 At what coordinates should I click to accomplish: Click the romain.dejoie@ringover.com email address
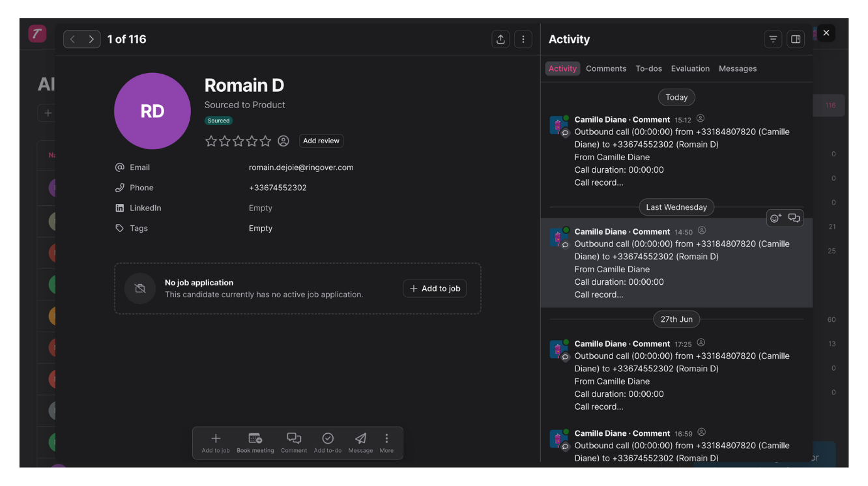tap(301, 167)
